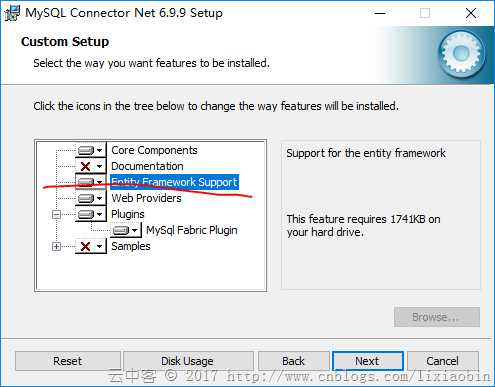
Task: Open Web Providers install state dropdown
Action: tap(91, 198)
